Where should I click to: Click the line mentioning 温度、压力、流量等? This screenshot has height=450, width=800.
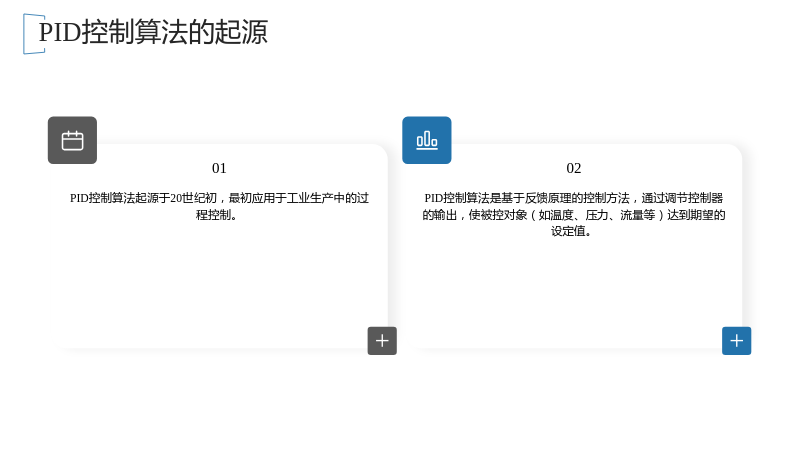[x=573, y=215]
